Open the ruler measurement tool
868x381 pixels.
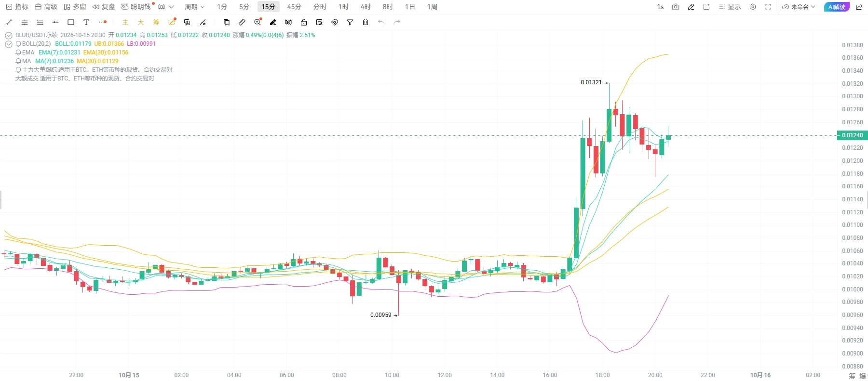point(242,22)
